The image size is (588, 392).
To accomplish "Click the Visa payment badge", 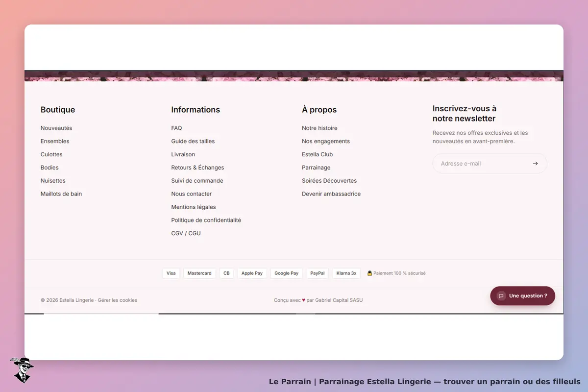I will [171, 273].
